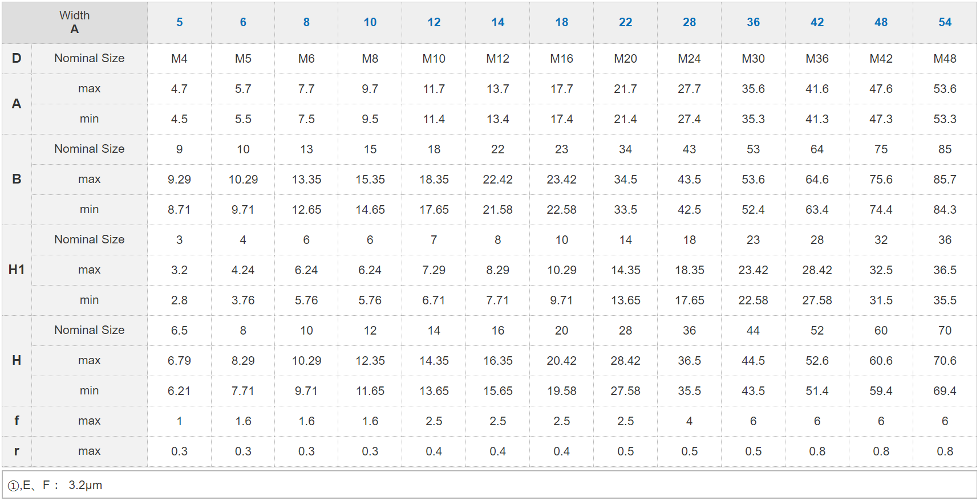Click the M48 nominal size cell

coord(945,59)
